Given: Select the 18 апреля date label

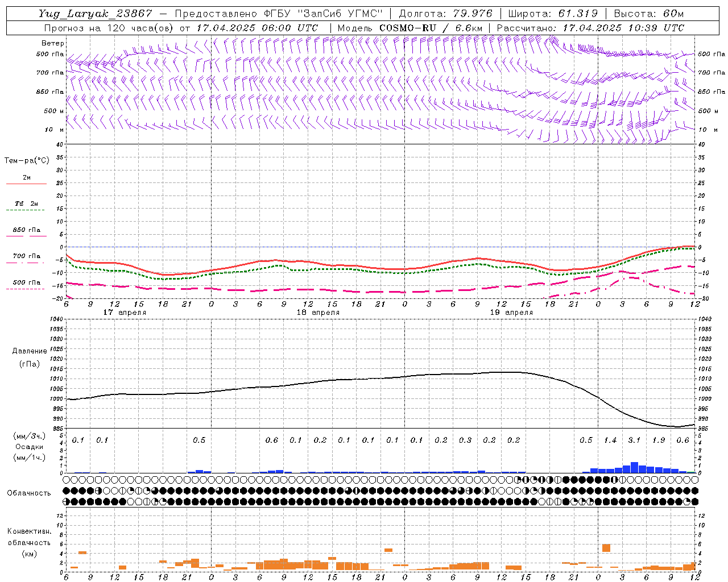Looking at the screenshot, I should (x=318, y=313).
